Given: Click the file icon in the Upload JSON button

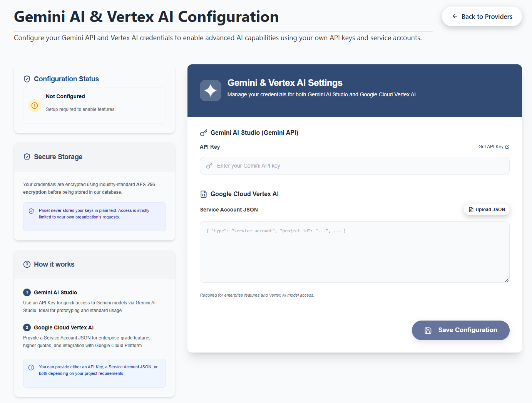Looking at the screenshot, I should [x=471, y=210].
